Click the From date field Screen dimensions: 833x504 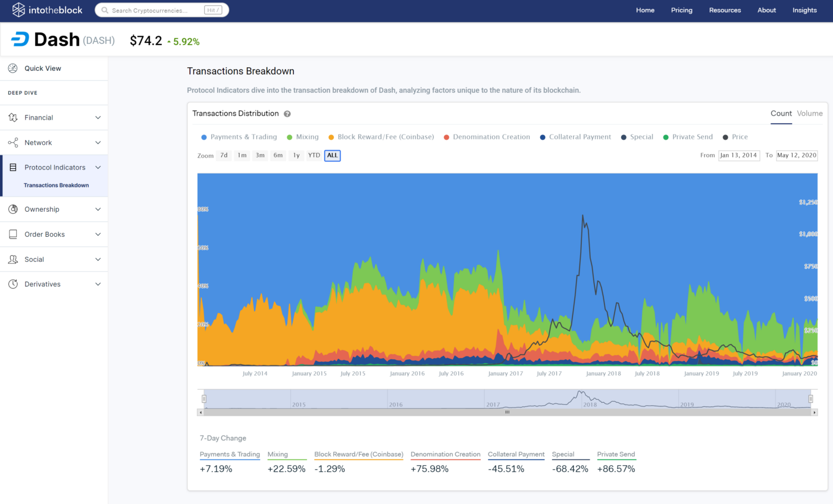[x=738, y=155]
